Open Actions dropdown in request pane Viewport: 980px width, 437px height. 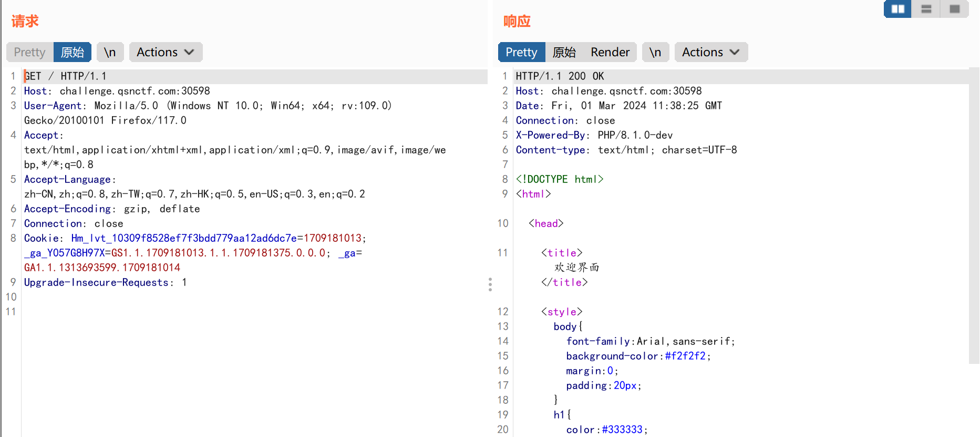point(166,52)
